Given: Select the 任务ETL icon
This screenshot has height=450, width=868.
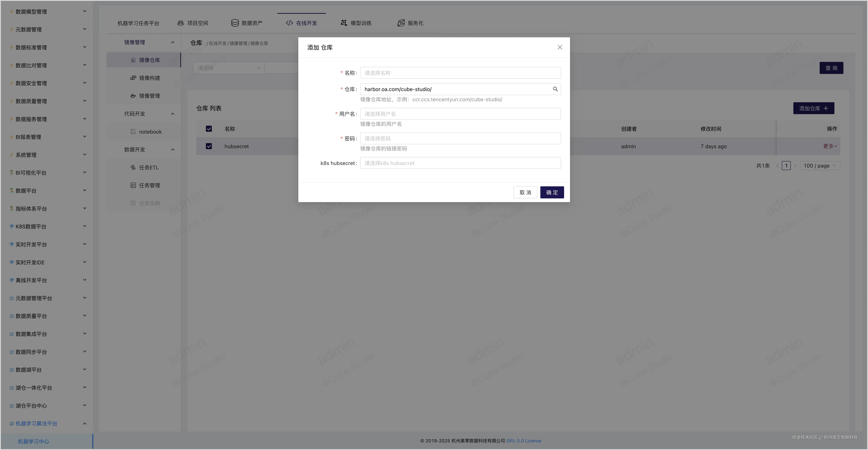Looking at the screenshot, I should point(133,167).
